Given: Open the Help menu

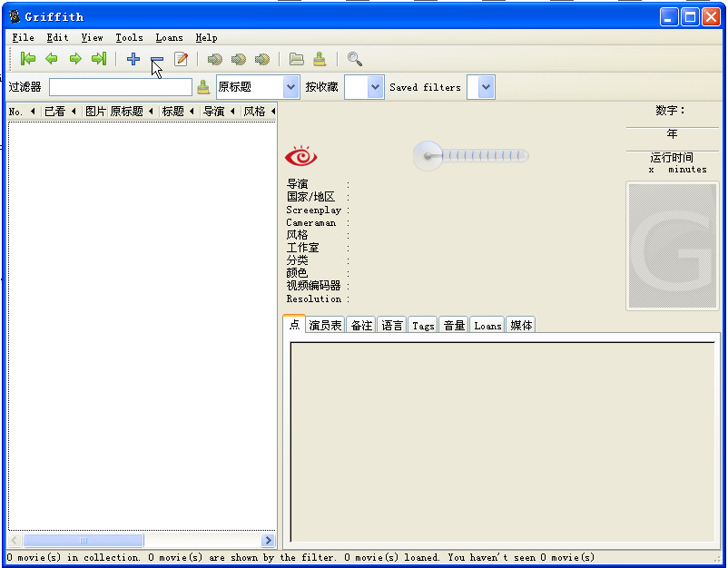Looking at the screenshot, I should [206, 37].
